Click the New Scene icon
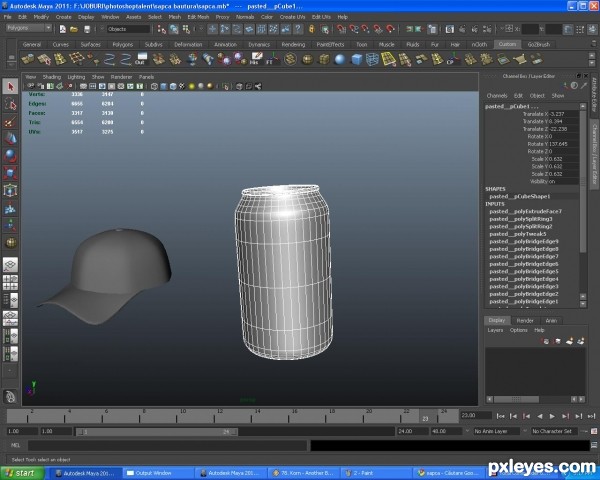This screenshot has height=480, width=600. click(63, 29)
